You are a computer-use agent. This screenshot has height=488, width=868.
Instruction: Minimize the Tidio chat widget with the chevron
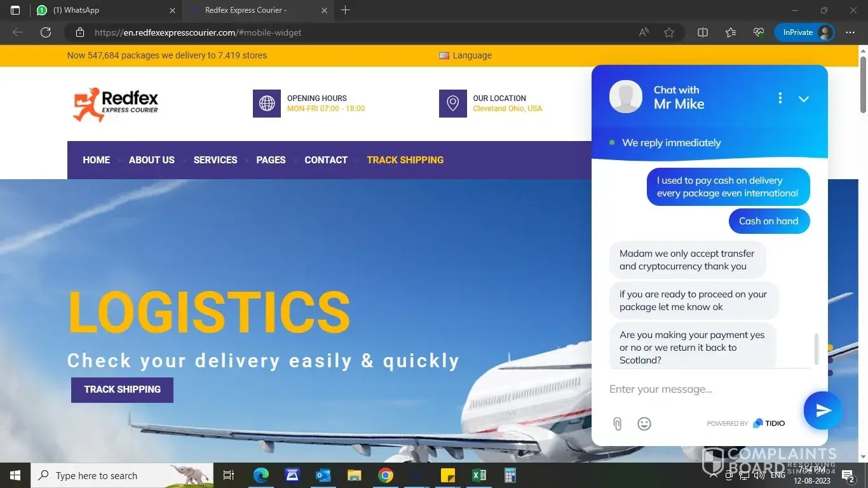pos(804,98)
